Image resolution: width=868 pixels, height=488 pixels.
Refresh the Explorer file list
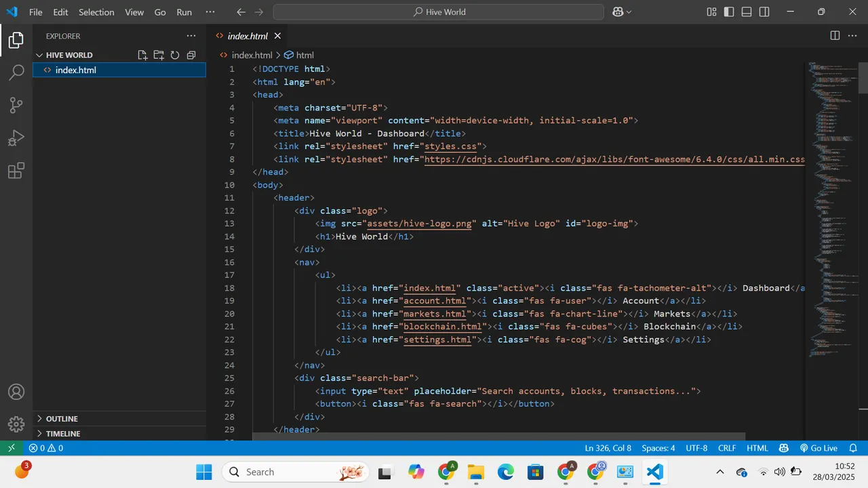[x=175, y=56]
